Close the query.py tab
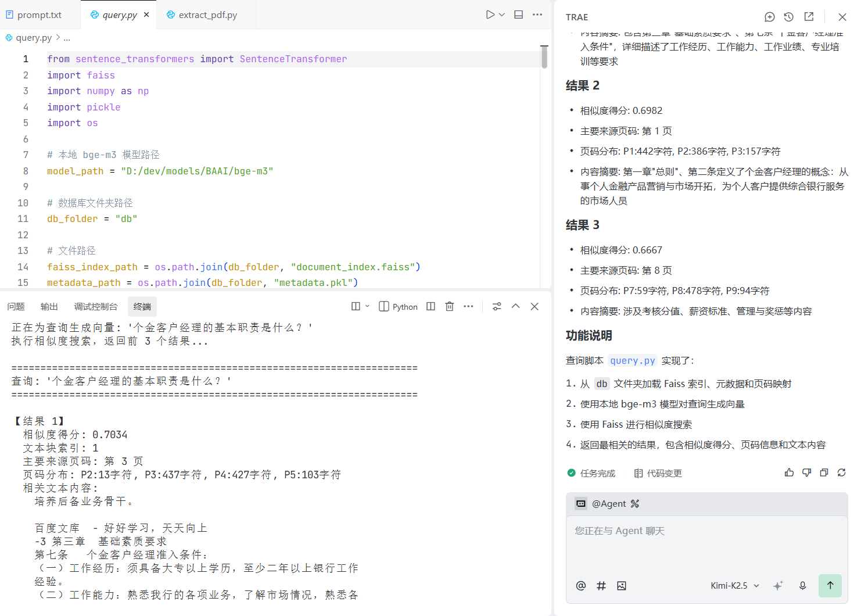The width and height of the screenshot is (854, 616). pyautogui.click(x=146, y=15)
